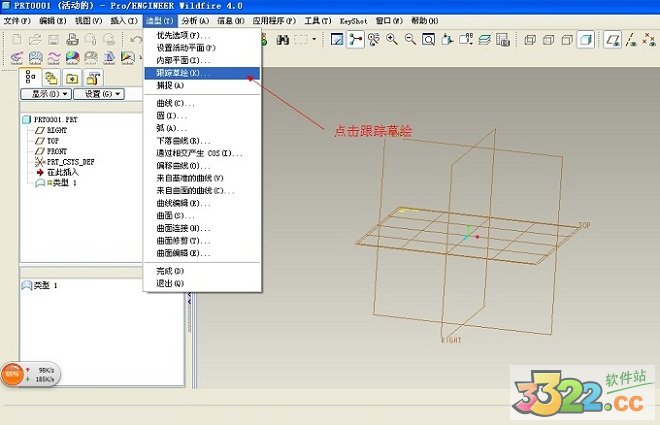
Task: Open the 插入 menu
Action: point(124,21)
